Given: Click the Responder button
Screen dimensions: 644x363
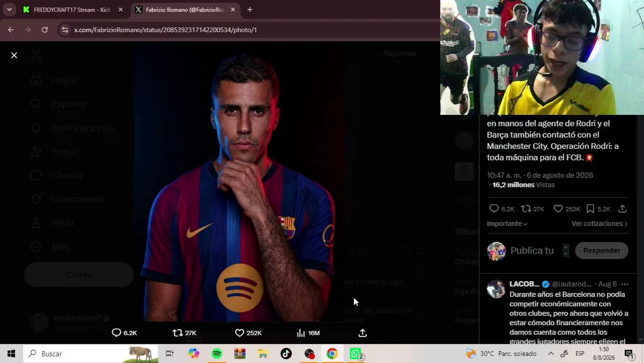Looking at the screenshot, I should pyautogui.click(x=602, y=251).
